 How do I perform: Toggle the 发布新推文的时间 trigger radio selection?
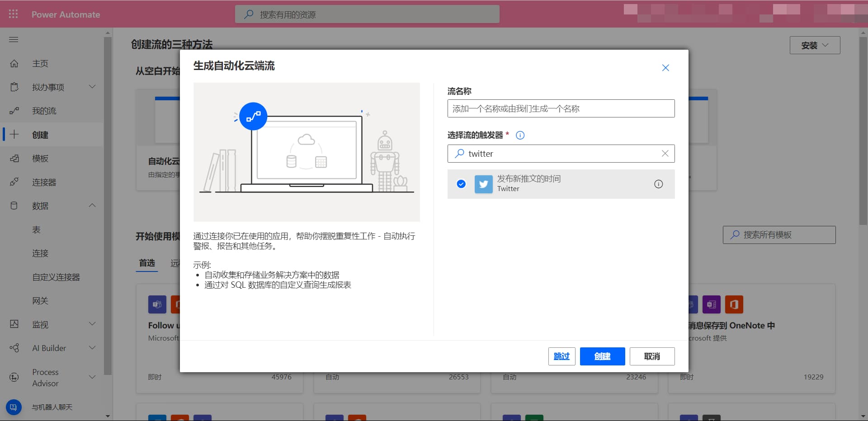pyautogui.click(x=461, y=184)
